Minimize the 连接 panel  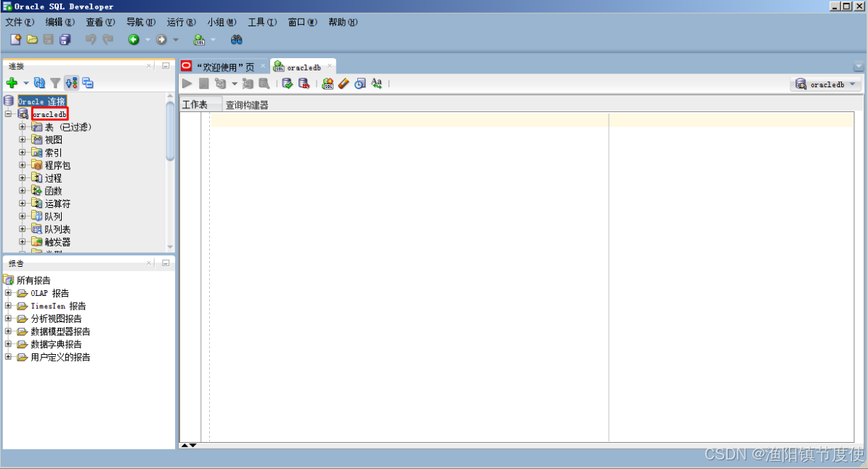[x=166, y=66]
